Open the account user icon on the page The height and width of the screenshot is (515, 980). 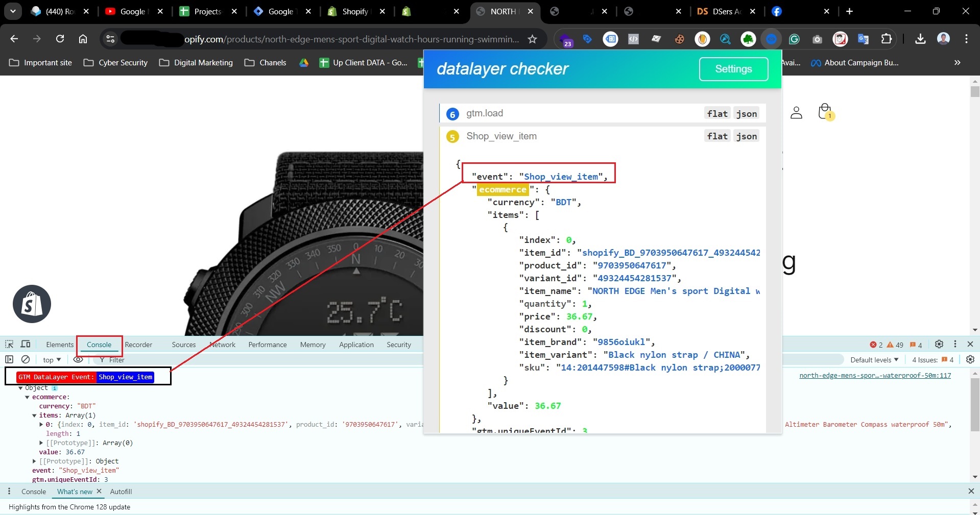click(x=796, y=112)
